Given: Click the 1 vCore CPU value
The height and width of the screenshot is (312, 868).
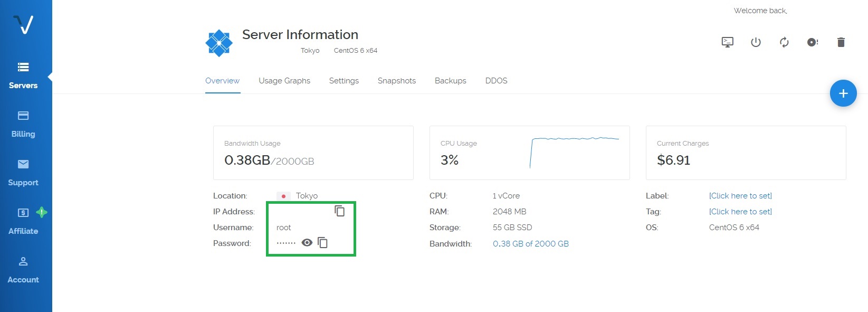Looking at the screenshot, I should 506,196.
